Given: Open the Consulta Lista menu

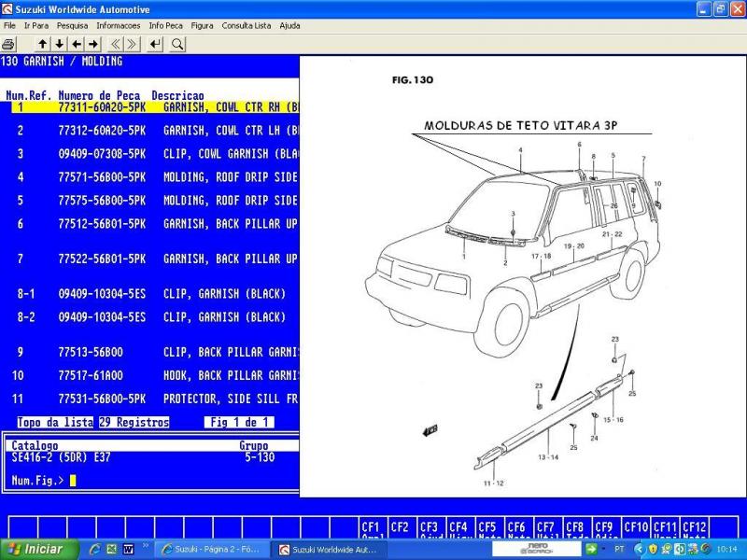Looking at the screenshot, I should (247, 26).
